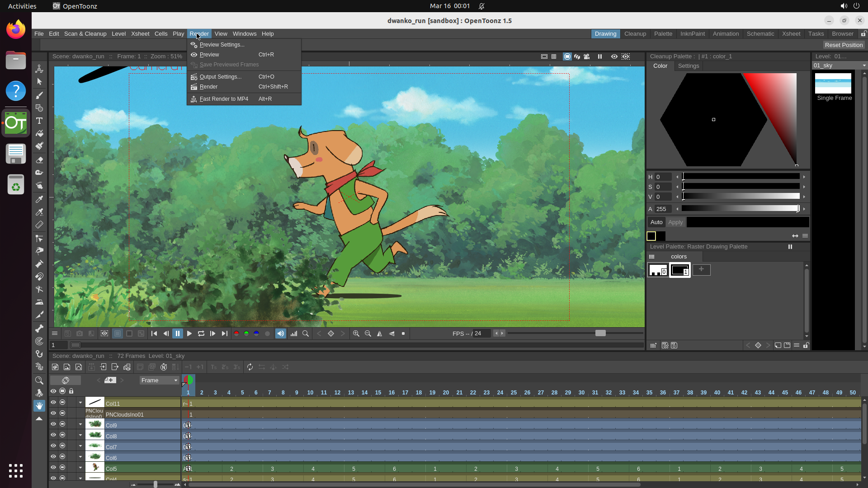
Task: Select the Tape tool
Action: pyautogui.click(x=39, y=173)
